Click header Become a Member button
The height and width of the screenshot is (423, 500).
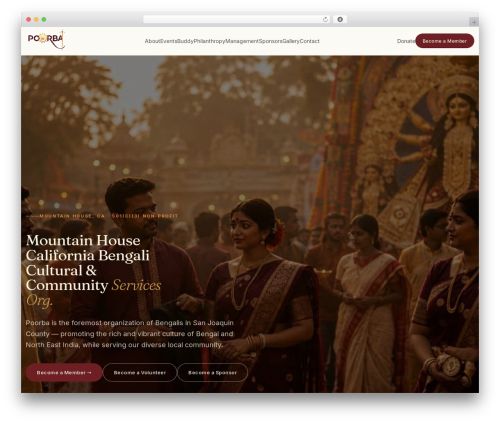pos(444,41)
